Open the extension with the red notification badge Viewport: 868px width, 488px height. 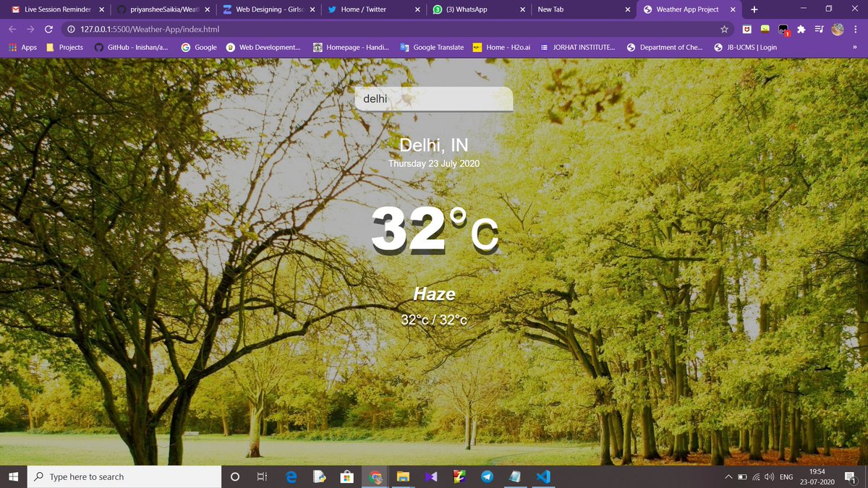[783, 30]
